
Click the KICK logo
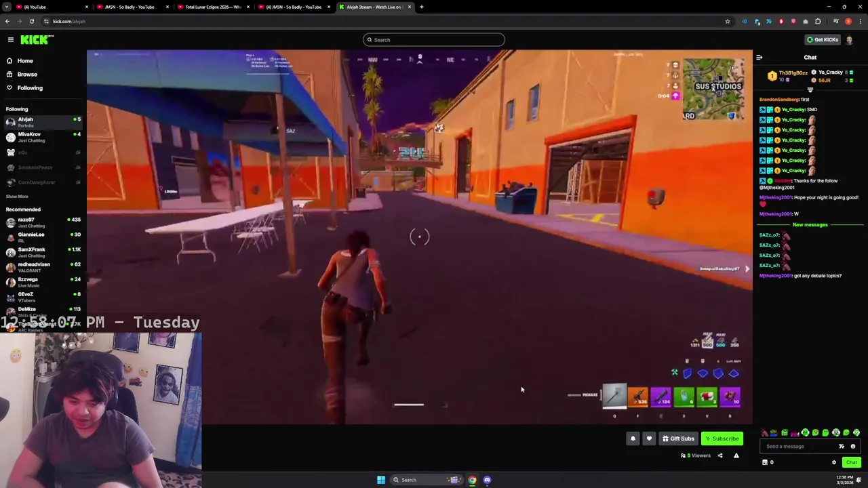(x=36, y=40)
